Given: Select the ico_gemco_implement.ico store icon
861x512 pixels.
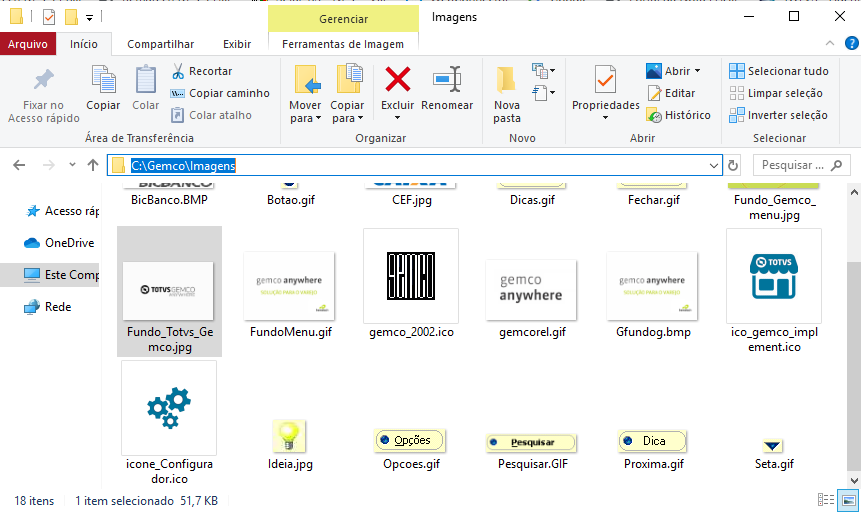Looking at the screenshot, I should click(774, 276).
